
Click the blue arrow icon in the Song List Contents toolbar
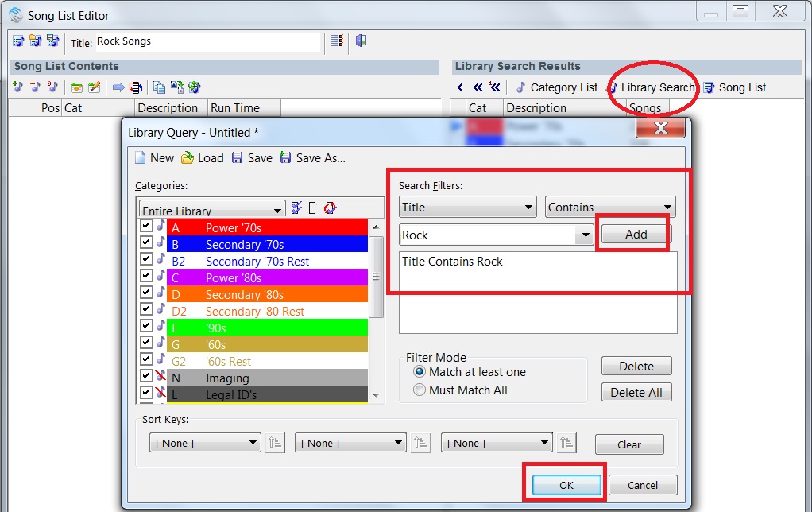[118, 87]
